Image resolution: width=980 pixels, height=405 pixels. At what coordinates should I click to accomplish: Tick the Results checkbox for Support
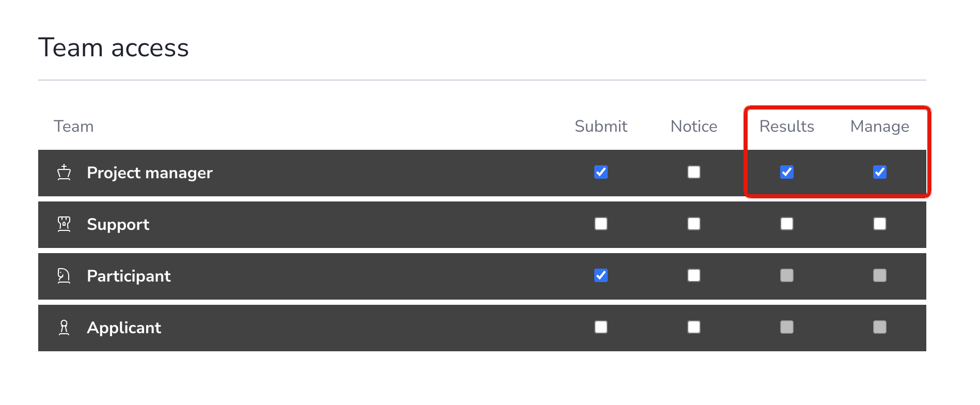pyautogui.click(x=787, y=224)
